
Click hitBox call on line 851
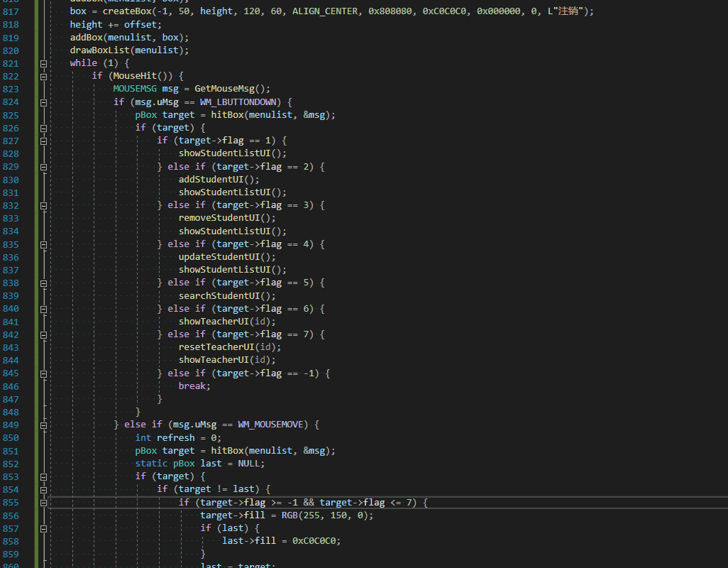tap(273, 451)
